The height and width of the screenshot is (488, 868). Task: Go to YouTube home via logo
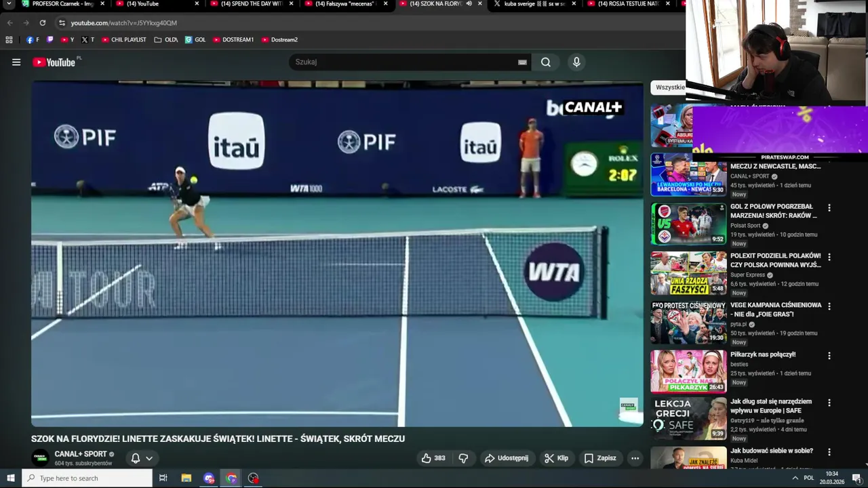pyautogui.click(x=54, y=62)
